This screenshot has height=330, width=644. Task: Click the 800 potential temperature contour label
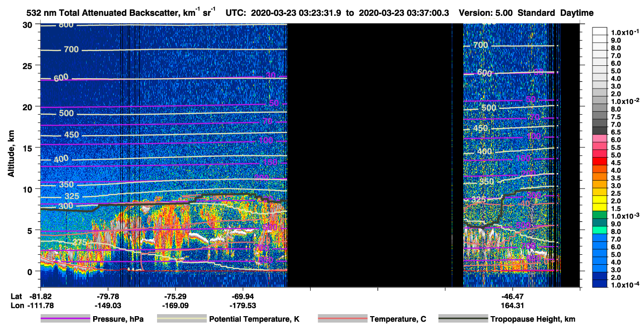66,25
